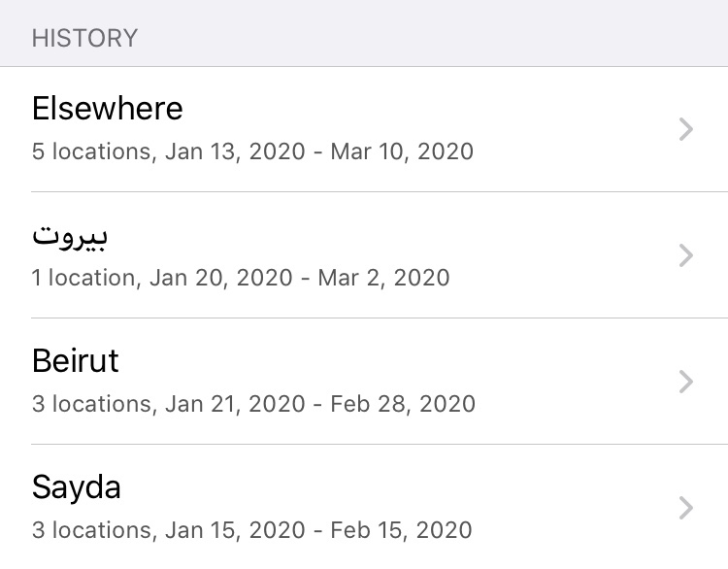This screenshot has height=569, width=728.
Task: Tap the chevron on the Elsewhere row
Action: coord(686,129)
